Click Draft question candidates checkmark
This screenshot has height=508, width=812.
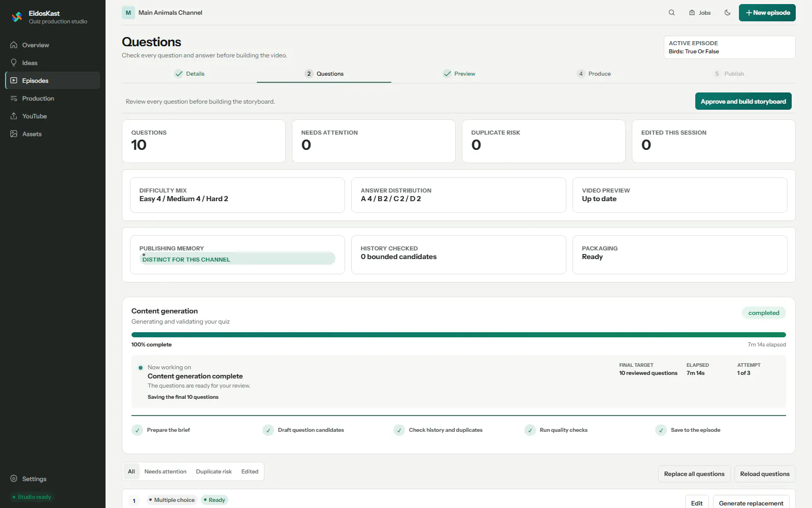tap(268, 430)
